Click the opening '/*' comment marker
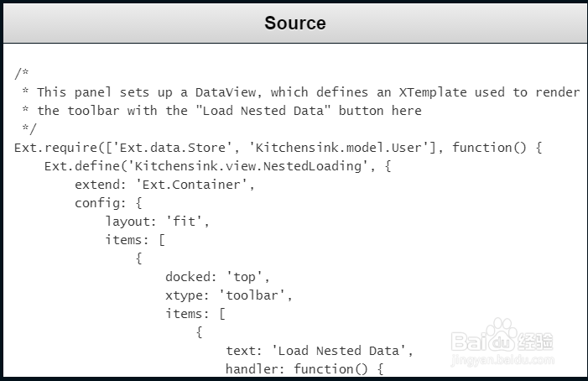This screenshot has width=588, height=381. tap(22, 74)
